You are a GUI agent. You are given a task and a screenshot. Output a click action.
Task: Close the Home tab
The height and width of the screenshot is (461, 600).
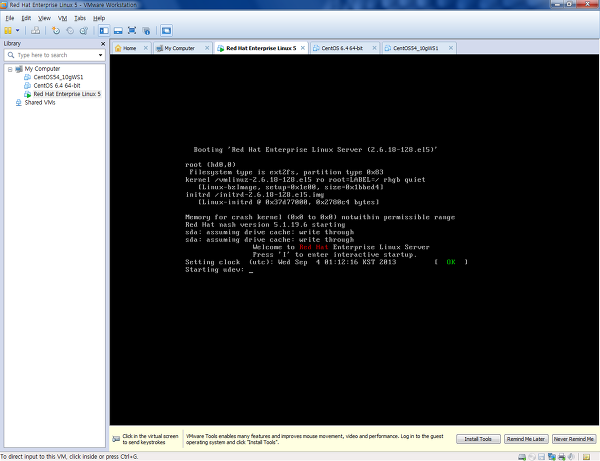[145, 48]
